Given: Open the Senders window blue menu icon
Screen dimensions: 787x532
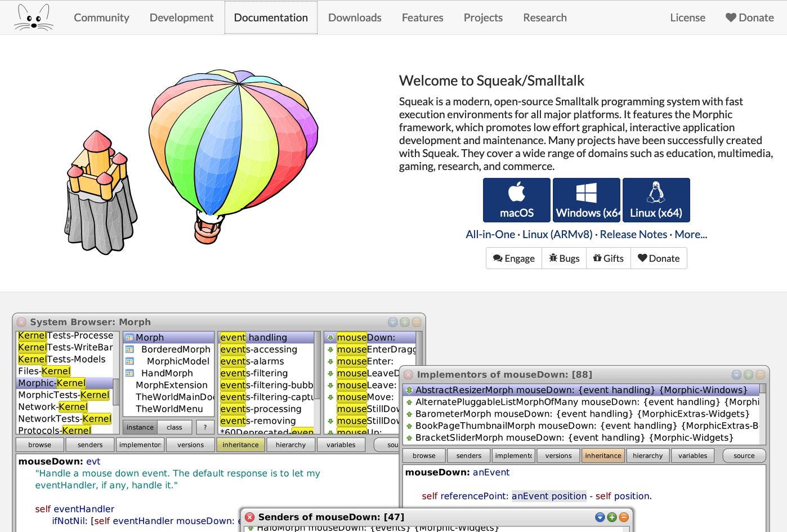Looking at the screenshot, I should click(600, 517).
